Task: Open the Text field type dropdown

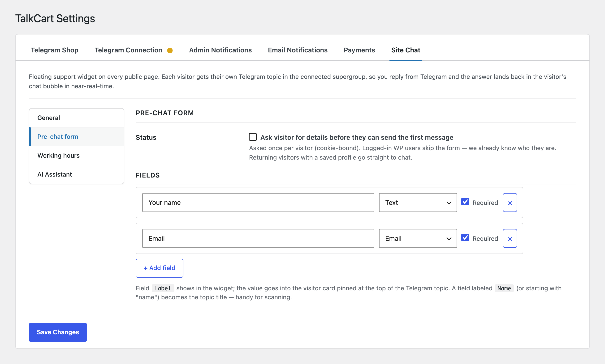Action: coord(418,203)
